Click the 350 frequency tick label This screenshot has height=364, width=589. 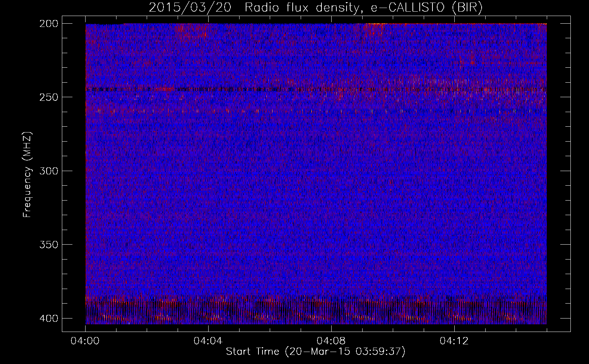click(48, 244)
